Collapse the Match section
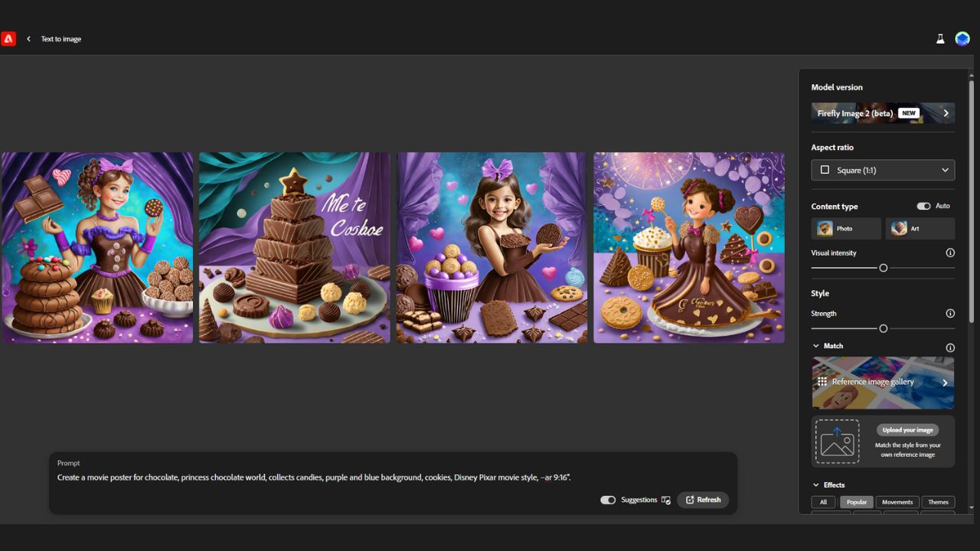The width and height of the screenshot is (980, 551). tap(816, 346)
